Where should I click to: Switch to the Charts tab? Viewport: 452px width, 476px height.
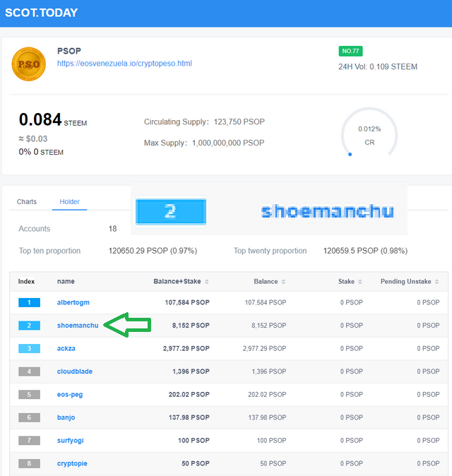point(27,201)
